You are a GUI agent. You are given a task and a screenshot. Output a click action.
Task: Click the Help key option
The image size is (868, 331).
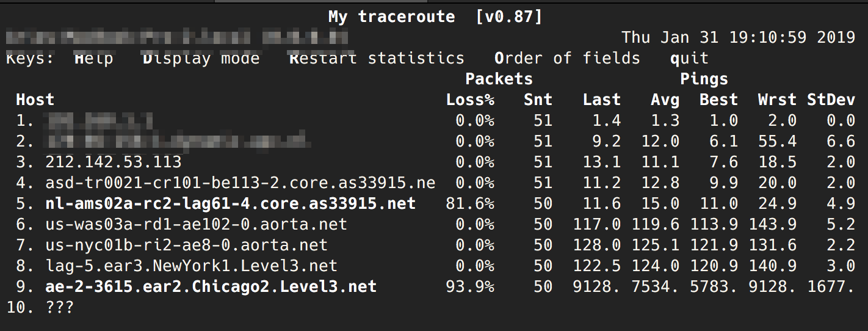(x=93, y=59)
